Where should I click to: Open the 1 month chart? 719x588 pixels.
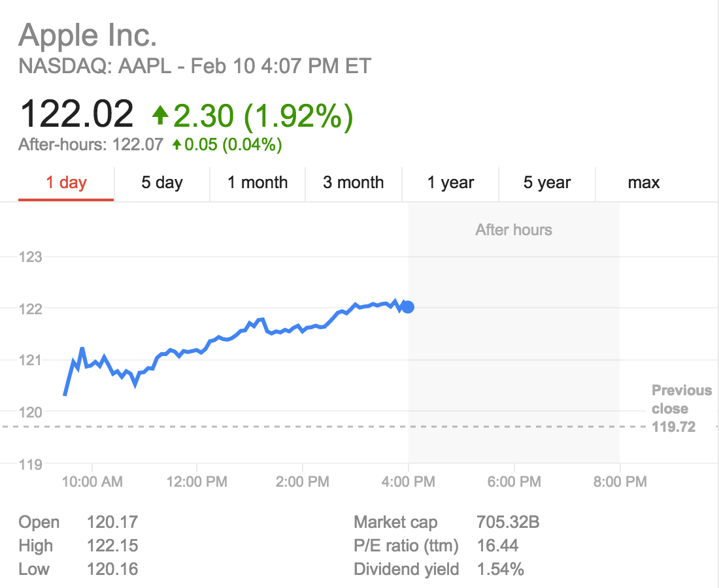tap(258, 183)
